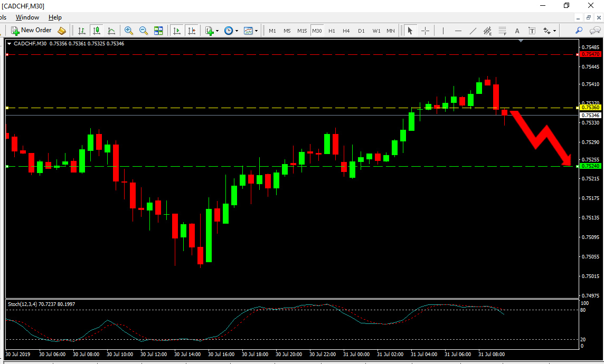Zoom in on the chart
This screenshot has width=604, height=364.
[129, 31]
